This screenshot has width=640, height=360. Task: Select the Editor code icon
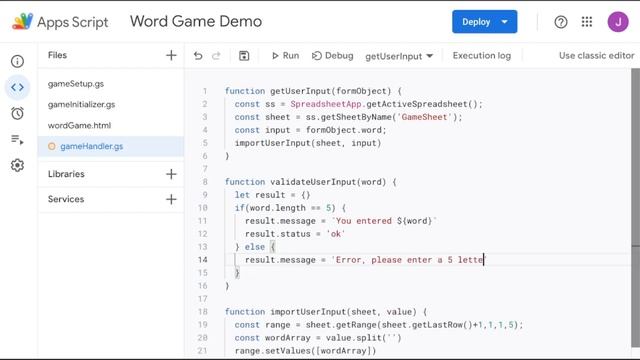click(17, 87)
